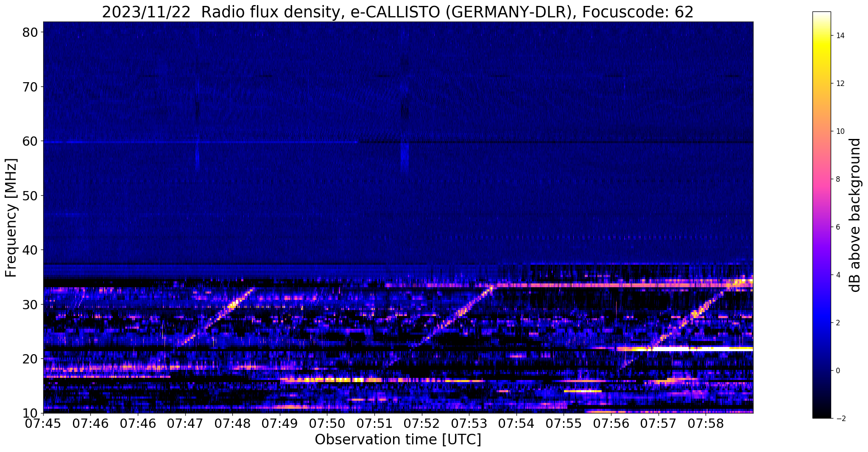868x452 pixels.
Task: Click the 07:47 time tick label
Action: click(x=185, y=423)
